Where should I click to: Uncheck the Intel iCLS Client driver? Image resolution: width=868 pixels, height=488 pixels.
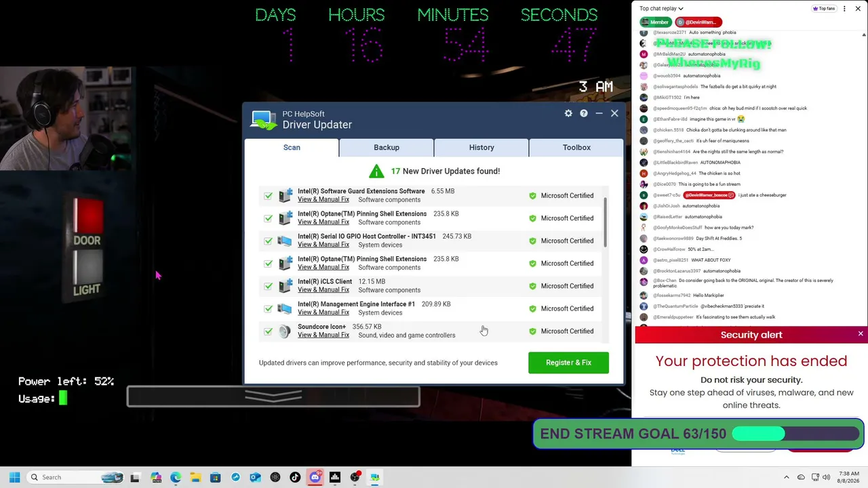(269, 286)
